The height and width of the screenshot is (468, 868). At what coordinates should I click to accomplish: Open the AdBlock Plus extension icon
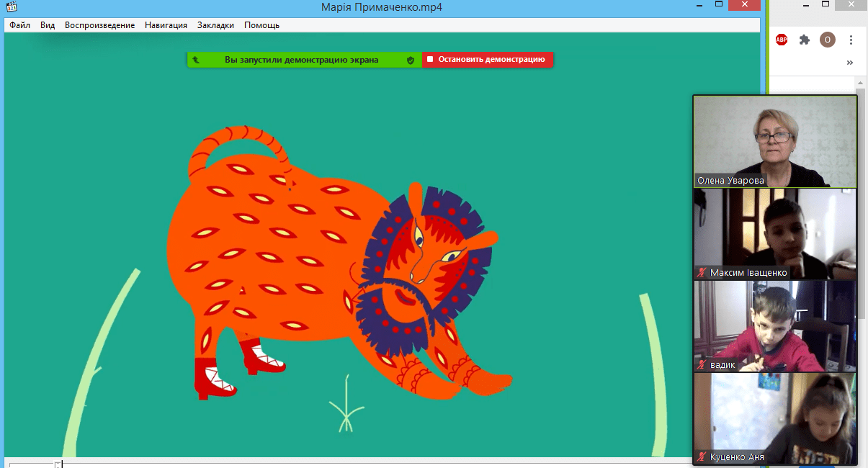tap(782, 40)
